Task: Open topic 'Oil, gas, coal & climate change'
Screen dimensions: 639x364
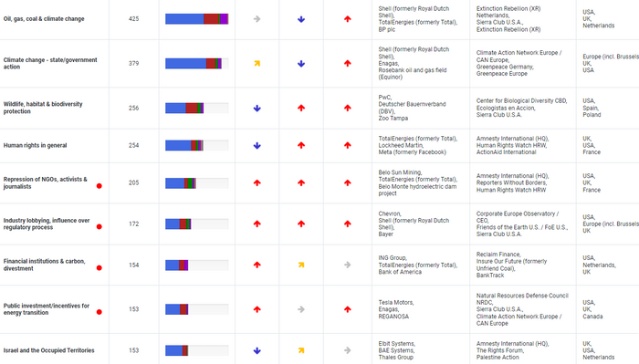Action: (x=44, y=19)
